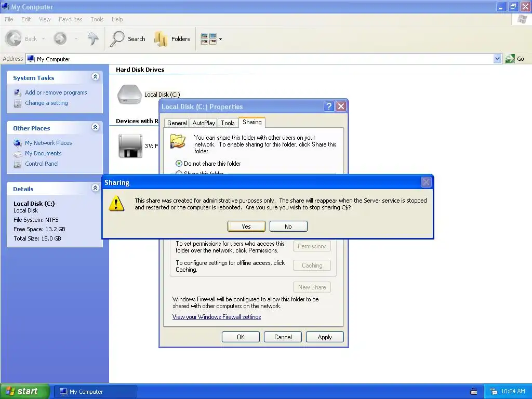This screenshot has height=399, width=532.
Task: Click the OK button in Properties dialog
Action: [241, 337]
